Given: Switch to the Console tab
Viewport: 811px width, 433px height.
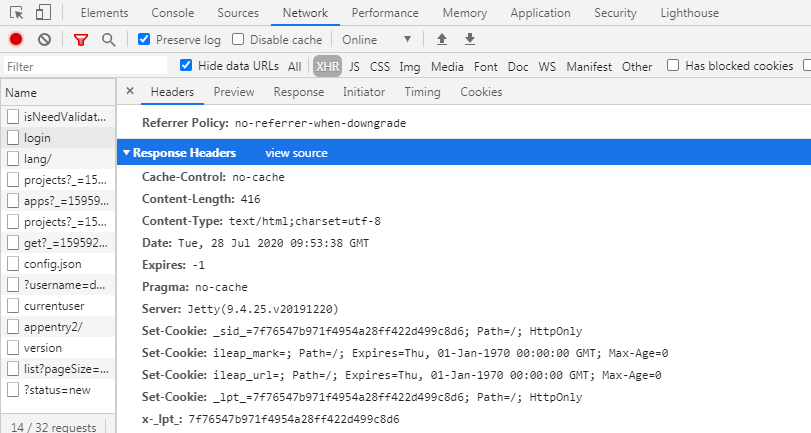Looking at the screenshot, I should [x=173, y=13].
